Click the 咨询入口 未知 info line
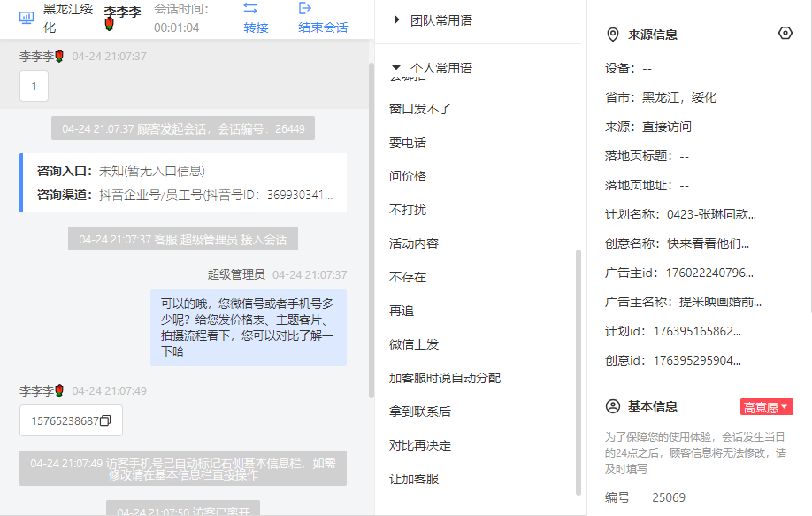The image size is (812, 516). [x=120, y=172]
